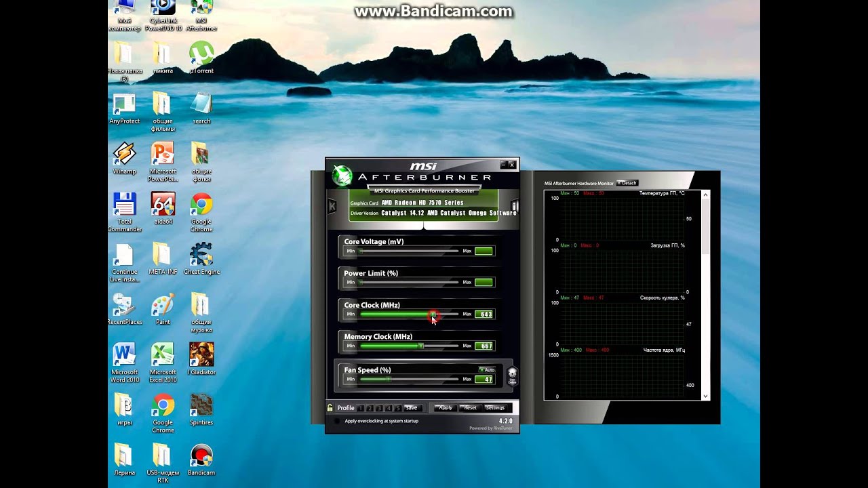Open the Bandicam desktop shortcut
The image size is (868, 488).
(x=201, y=460)
